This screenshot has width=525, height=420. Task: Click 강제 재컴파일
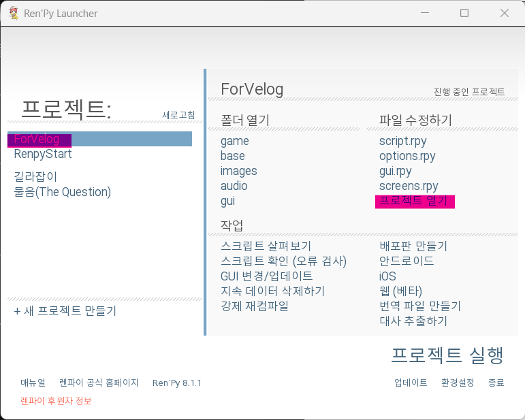255,306
